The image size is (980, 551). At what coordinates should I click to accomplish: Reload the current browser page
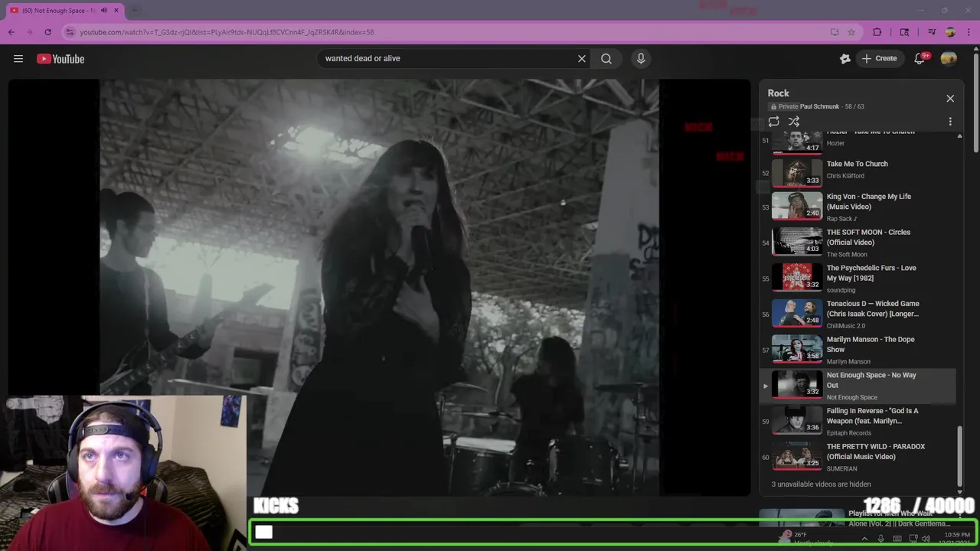click(47, 32)
